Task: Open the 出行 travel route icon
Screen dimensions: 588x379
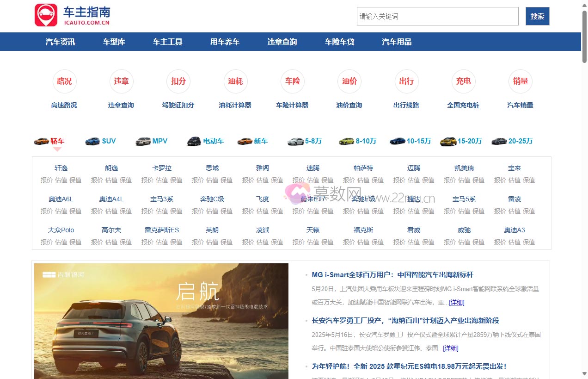Action: (x=406, y=81)
